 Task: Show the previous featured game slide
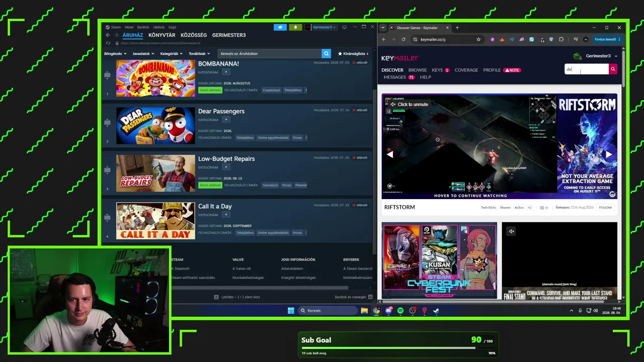pyautogui.click(x=390, y=155)
